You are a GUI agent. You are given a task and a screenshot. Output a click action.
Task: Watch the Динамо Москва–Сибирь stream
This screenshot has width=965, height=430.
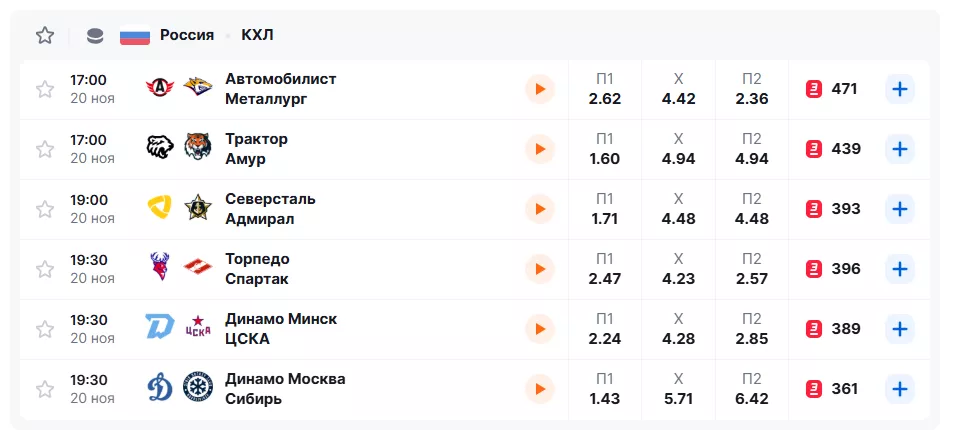[539, 389]
